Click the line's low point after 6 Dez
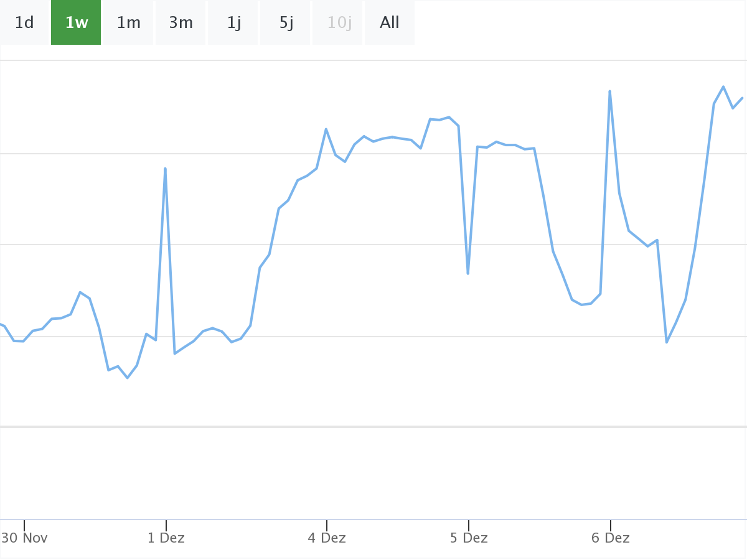747x560 pixels. click(667, 342)
